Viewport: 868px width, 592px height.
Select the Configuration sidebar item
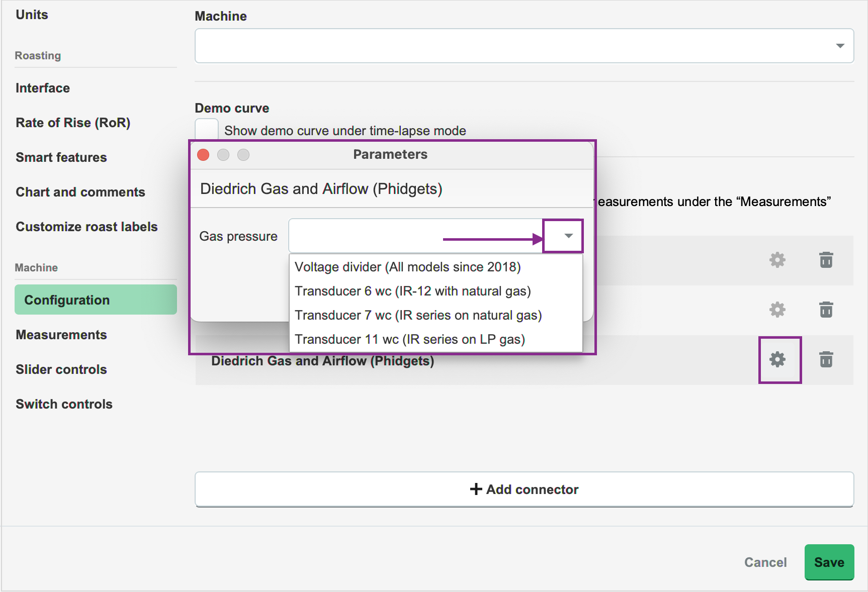tap(96, 300)
